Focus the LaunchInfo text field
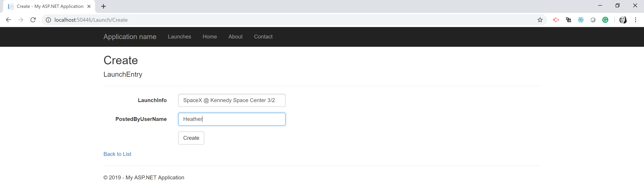Viewport: 644px width, 188px height. coord(232,100)
